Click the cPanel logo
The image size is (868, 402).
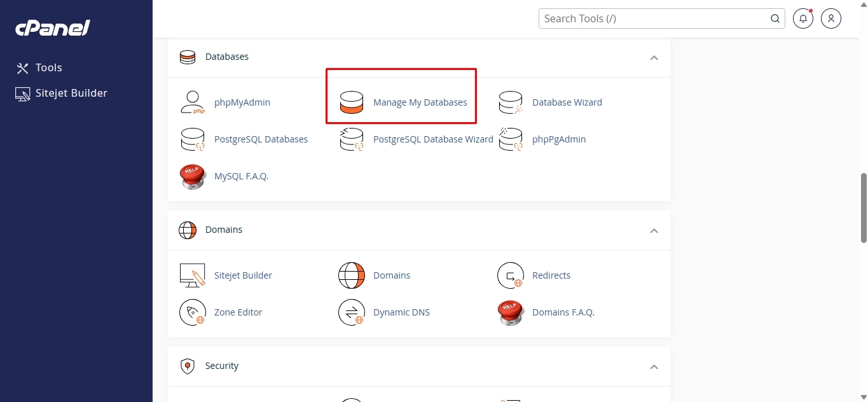click(x=53, y=28)
